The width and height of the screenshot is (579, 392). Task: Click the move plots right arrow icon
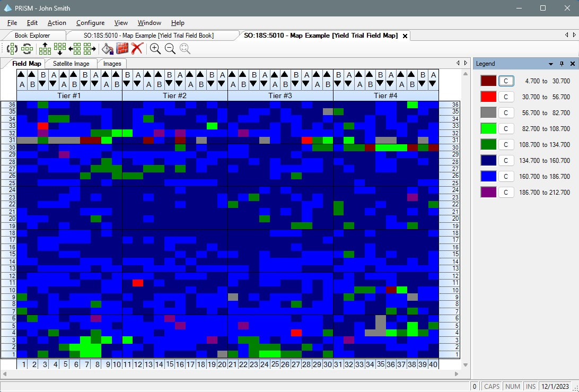[90, 48]
